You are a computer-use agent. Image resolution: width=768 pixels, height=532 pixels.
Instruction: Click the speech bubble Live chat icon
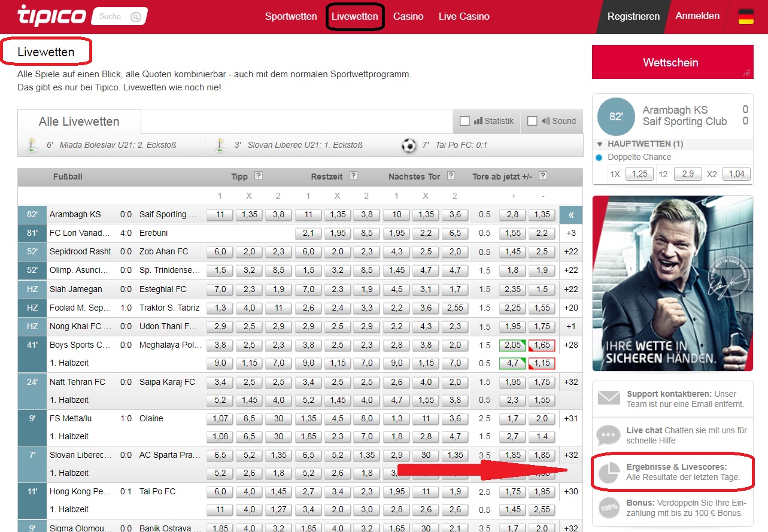[x=609, y=435]
